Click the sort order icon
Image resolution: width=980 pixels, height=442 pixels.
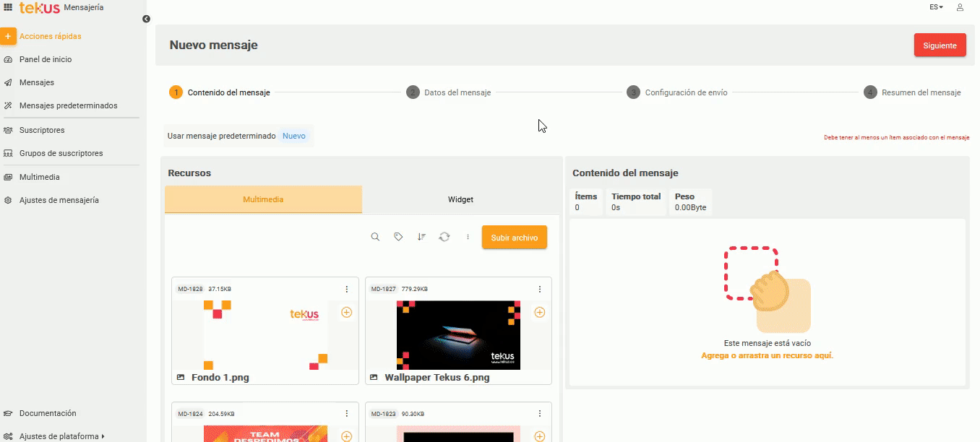click(421, 237)
